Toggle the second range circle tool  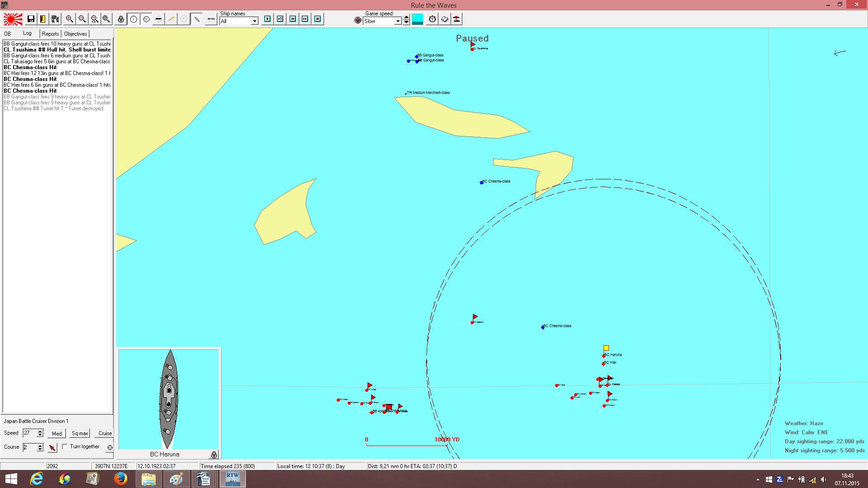pos(146,19)
